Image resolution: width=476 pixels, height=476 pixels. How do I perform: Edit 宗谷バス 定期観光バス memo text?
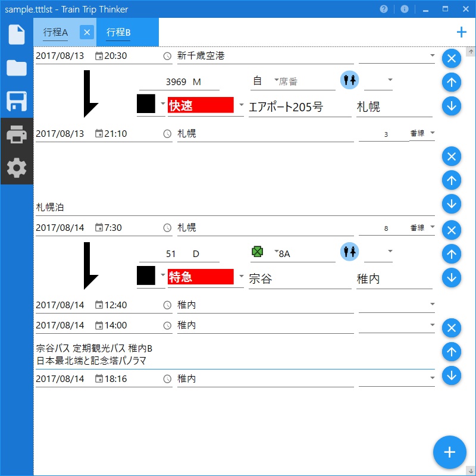click(235, 354)
